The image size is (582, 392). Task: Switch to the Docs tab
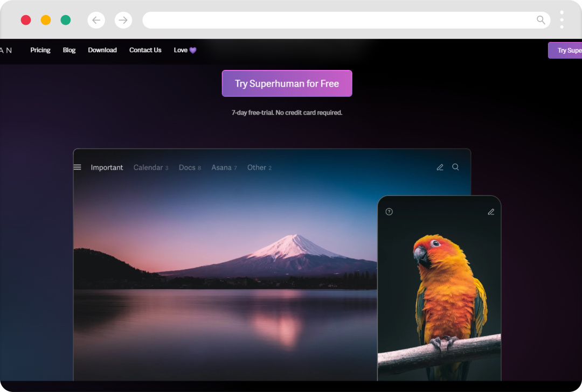pos(190,167)
